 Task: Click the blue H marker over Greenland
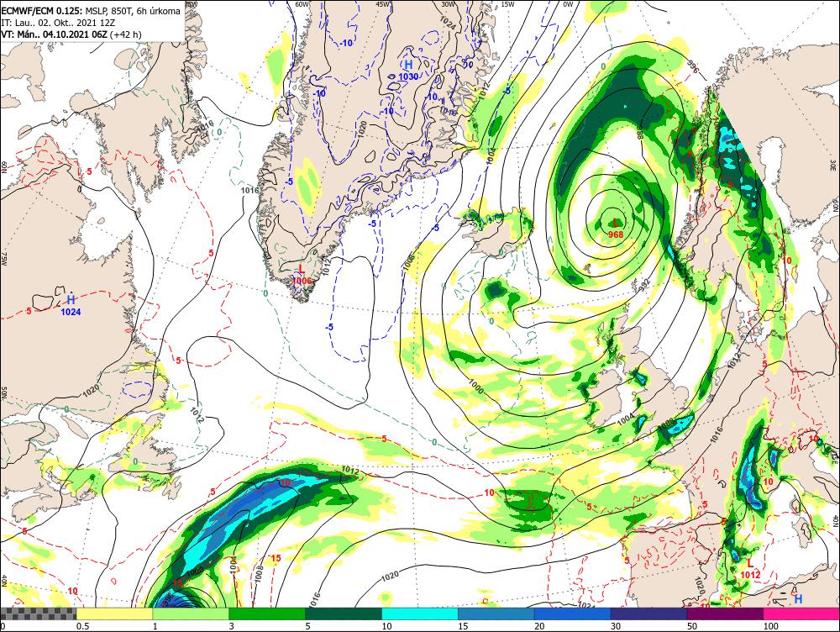[408, 65]
